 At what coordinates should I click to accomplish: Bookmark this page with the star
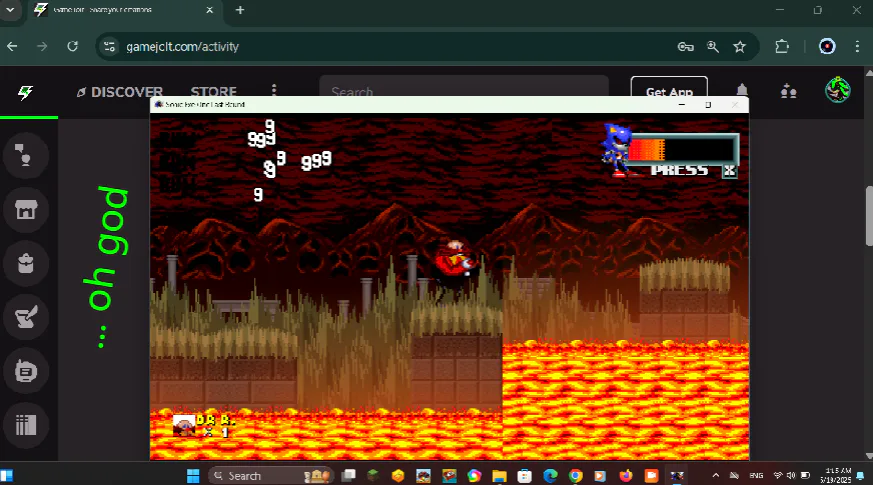click(739, 47)
